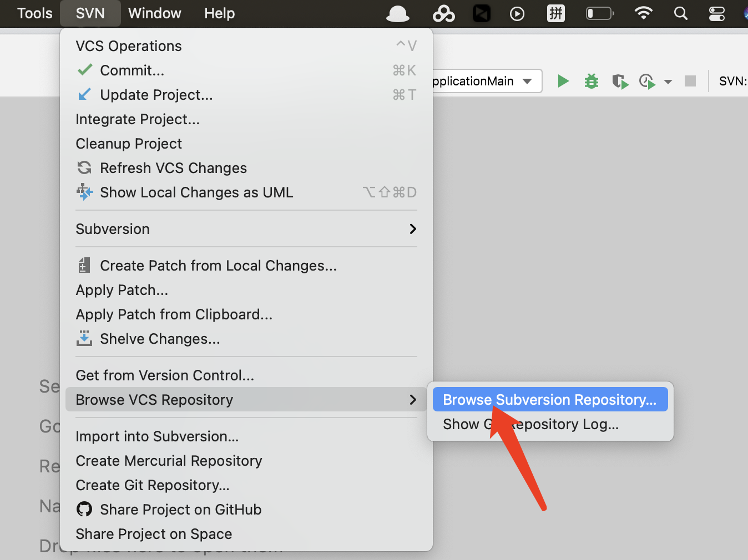Screen dimensions: 748x560
Task: Click the three-circles cloud menu bar icon
Action: point(443,13)
